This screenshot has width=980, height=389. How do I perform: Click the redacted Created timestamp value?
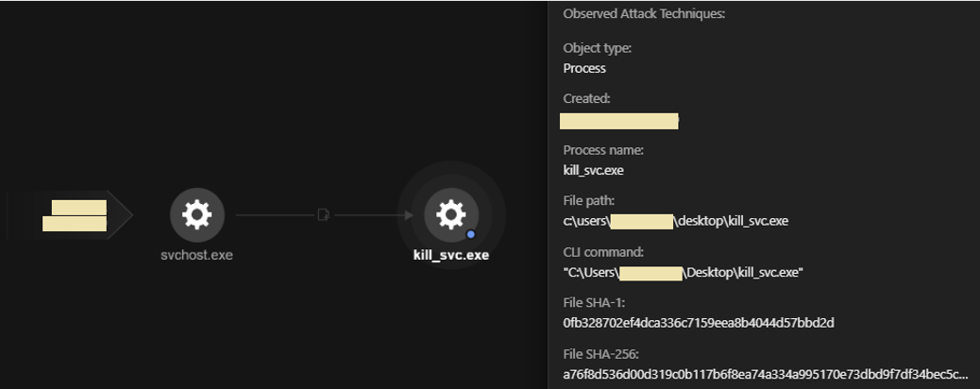click(x=619, y=120)
